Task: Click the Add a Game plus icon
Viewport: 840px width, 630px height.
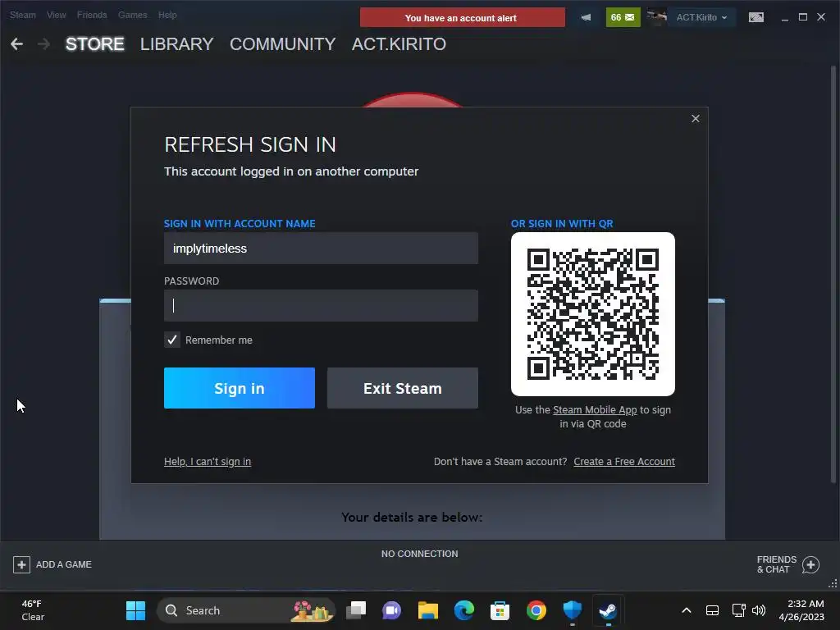Action: click(x=21, y=564)
